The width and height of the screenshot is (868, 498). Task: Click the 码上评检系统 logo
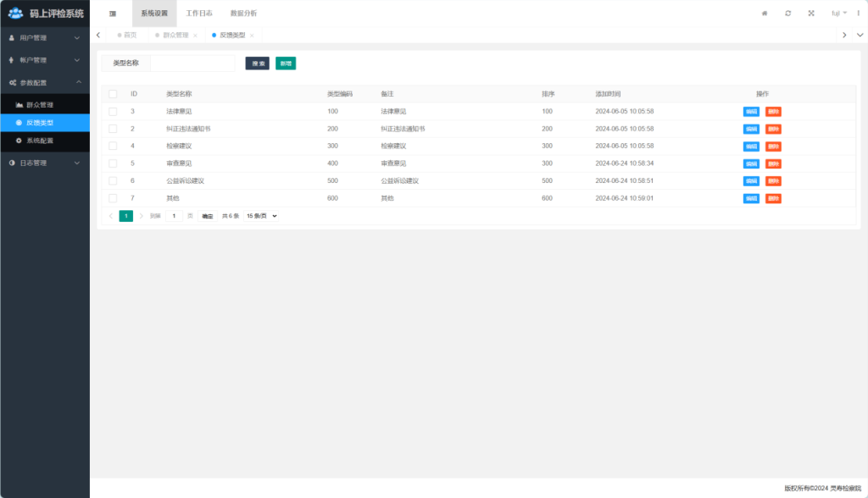click(x=45, y=13)
